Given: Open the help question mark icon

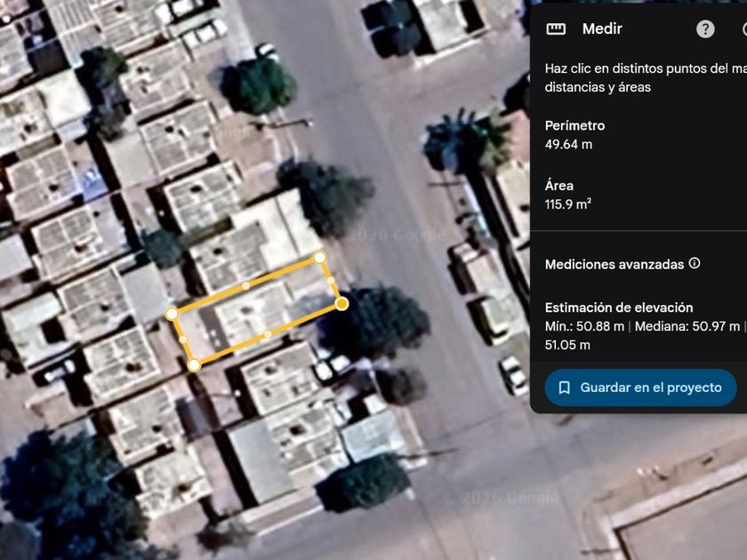Looking at the screenshot, I should coord(705,29).
